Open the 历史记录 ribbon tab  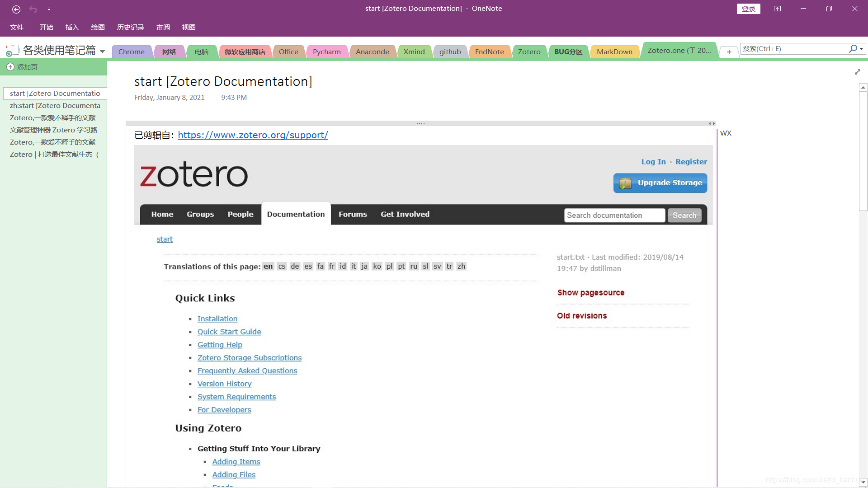tap(130, 28)
